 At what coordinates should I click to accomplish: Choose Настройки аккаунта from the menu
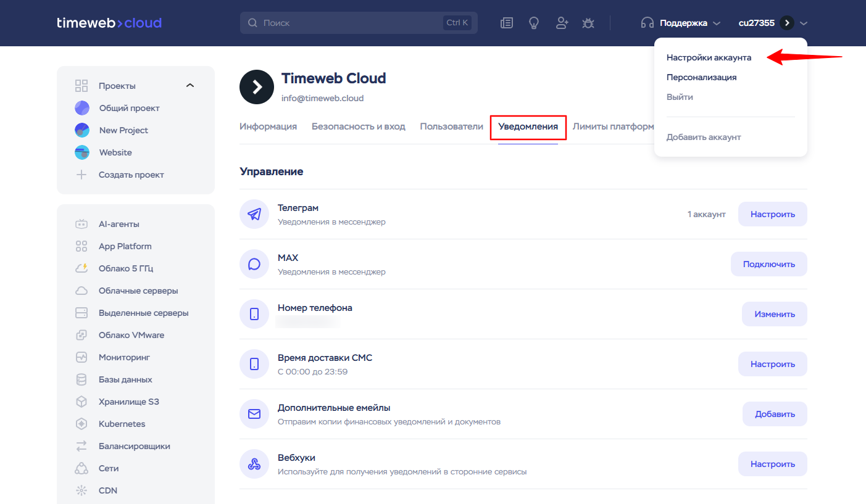[709, 57]
